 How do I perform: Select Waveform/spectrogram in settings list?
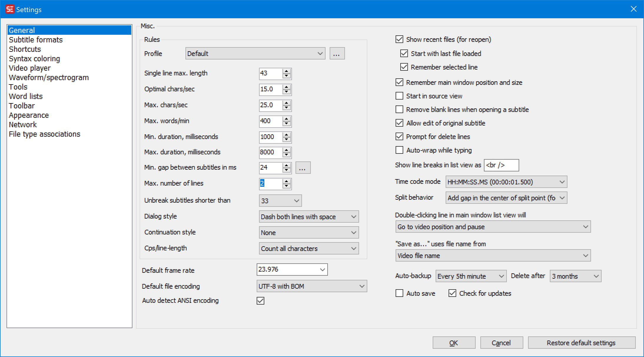49,77
